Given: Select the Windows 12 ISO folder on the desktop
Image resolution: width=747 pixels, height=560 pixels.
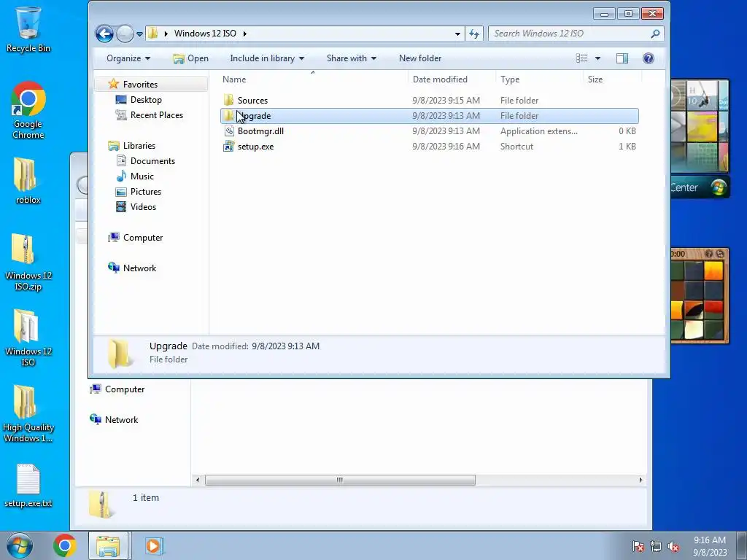Looking at the screenshot, I should tap(28, 338).
